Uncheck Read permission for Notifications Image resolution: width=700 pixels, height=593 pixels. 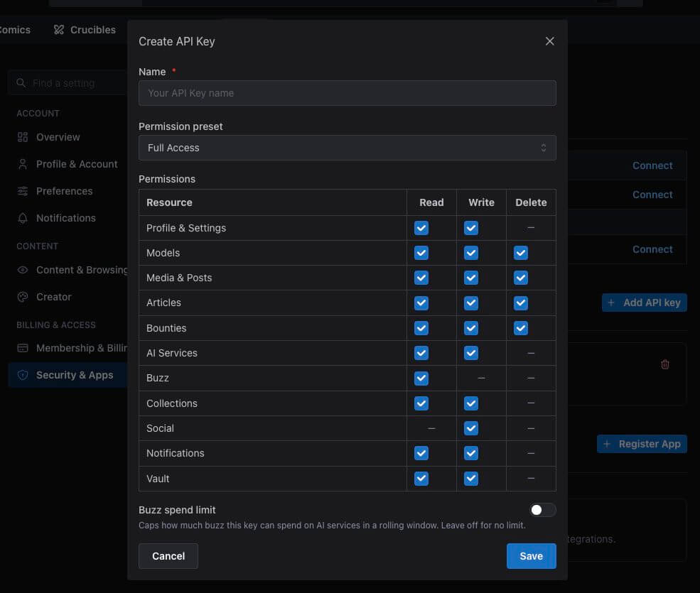[421, 453]
